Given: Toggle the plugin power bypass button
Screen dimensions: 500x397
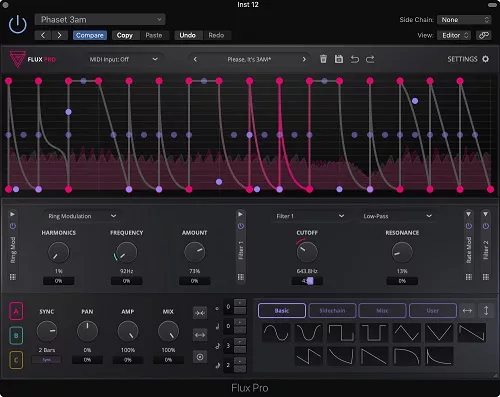Looking at the screenshot, I should [x=18, y=25].
